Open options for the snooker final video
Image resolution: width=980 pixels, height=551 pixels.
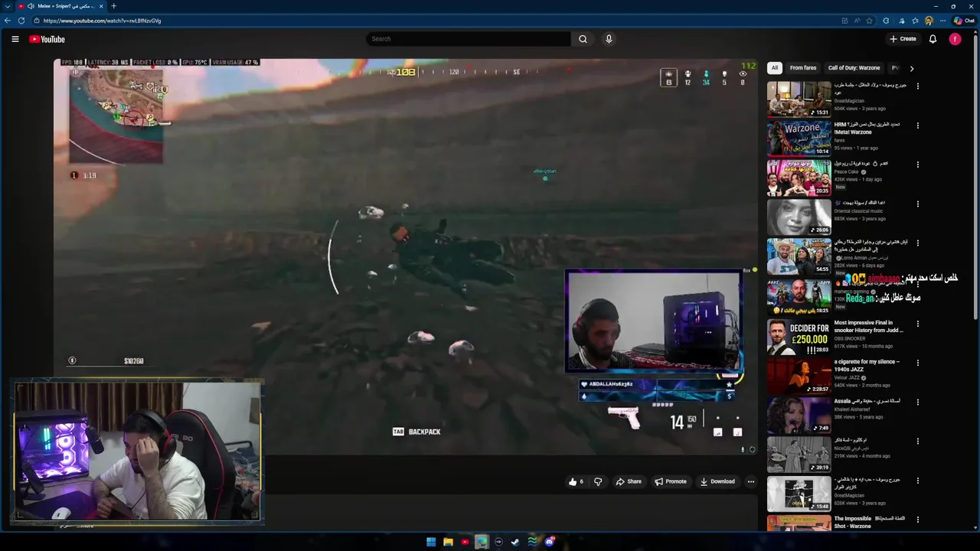(917, 324)
